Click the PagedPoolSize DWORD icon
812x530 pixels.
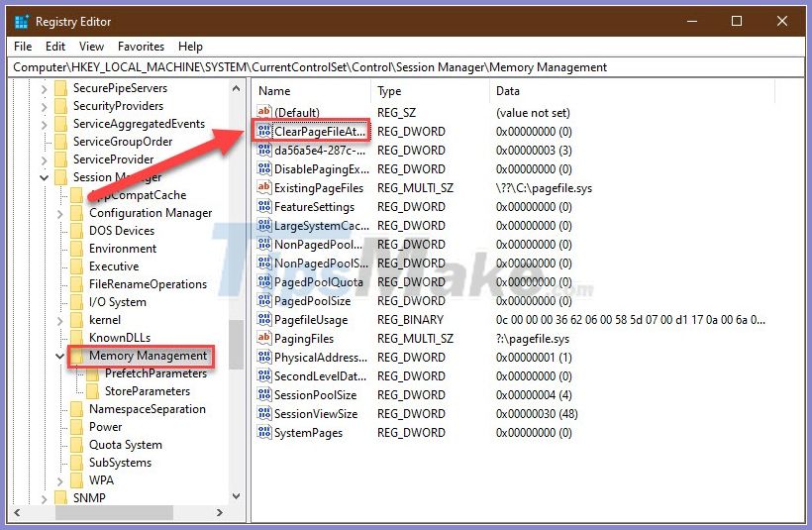264,300
